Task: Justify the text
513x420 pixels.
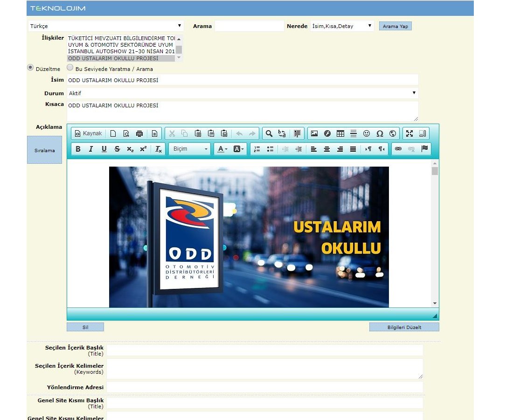Action: point(353,149)
